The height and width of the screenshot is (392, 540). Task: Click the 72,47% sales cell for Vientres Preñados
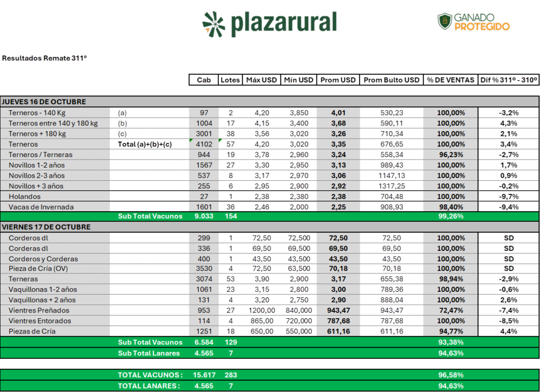point(450,310)
